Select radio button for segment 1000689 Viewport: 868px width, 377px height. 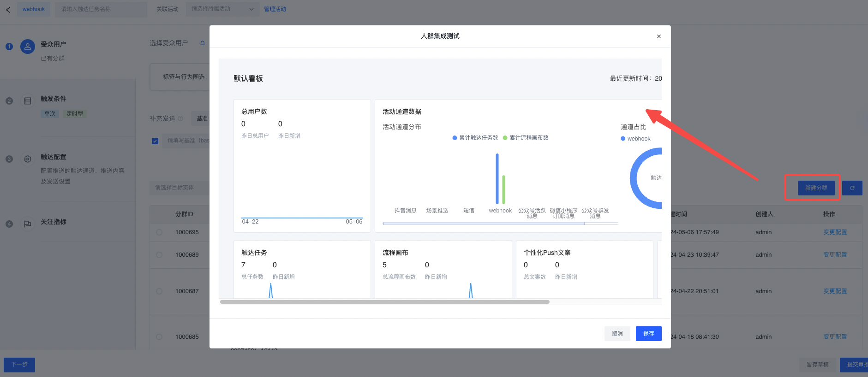click(x=159, y=255)
